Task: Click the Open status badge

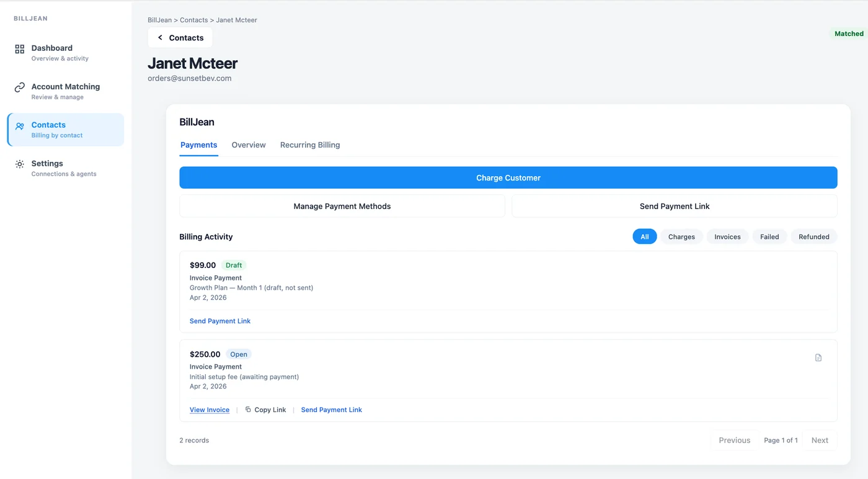Action: [239, 354]
